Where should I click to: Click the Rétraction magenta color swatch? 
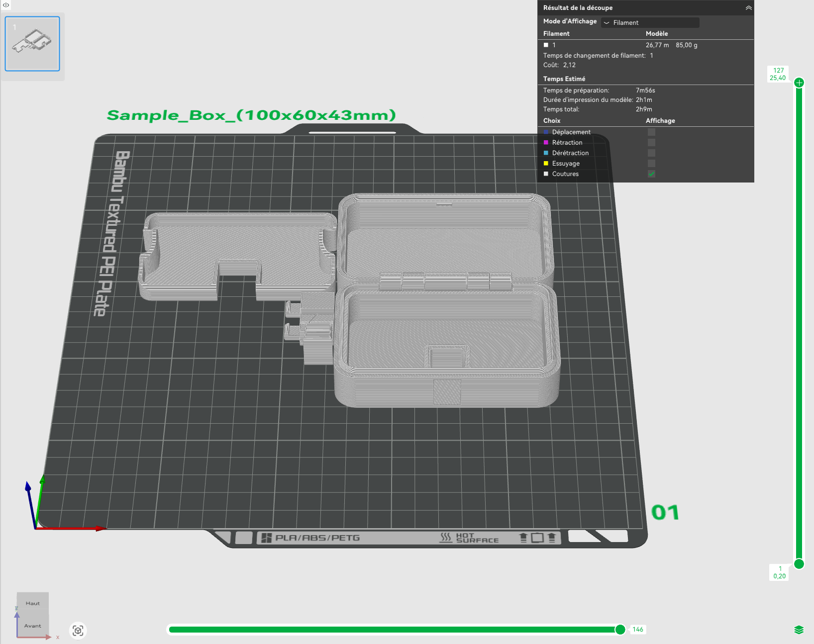click(546, 143)
